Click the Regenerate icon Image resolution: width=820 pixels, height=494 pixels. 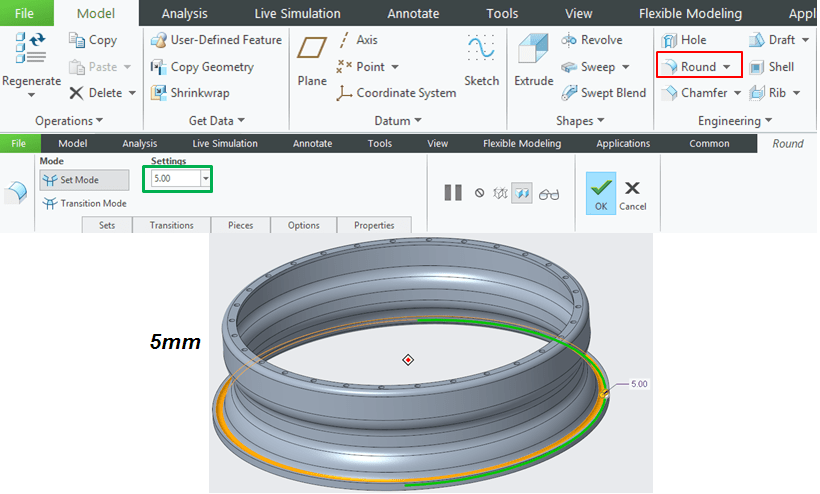[x=31, y=50]
